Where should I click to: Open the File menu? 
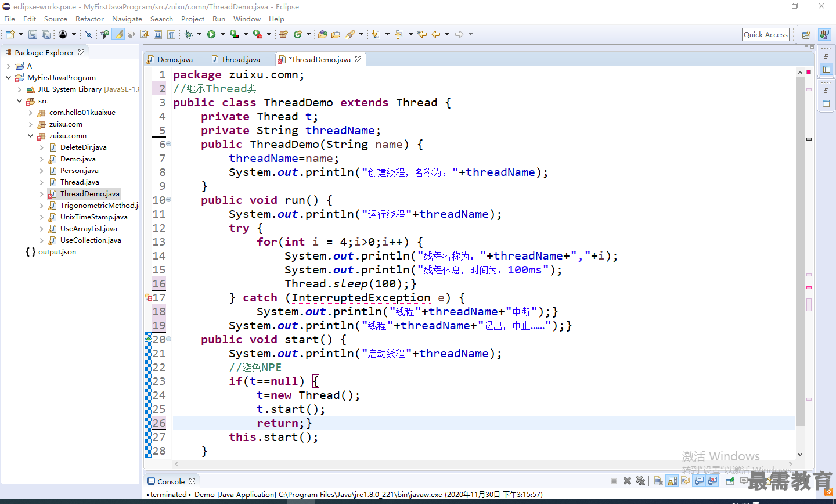coord(9,19)
